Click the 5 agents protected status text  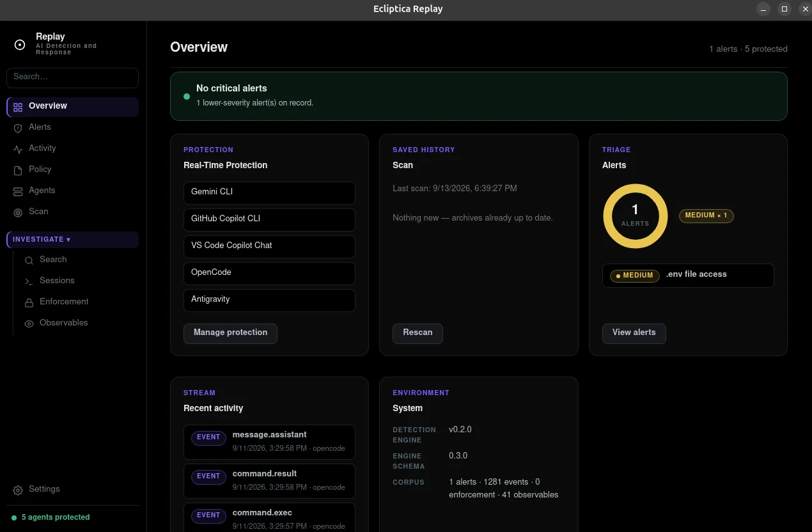coord(56,517)
